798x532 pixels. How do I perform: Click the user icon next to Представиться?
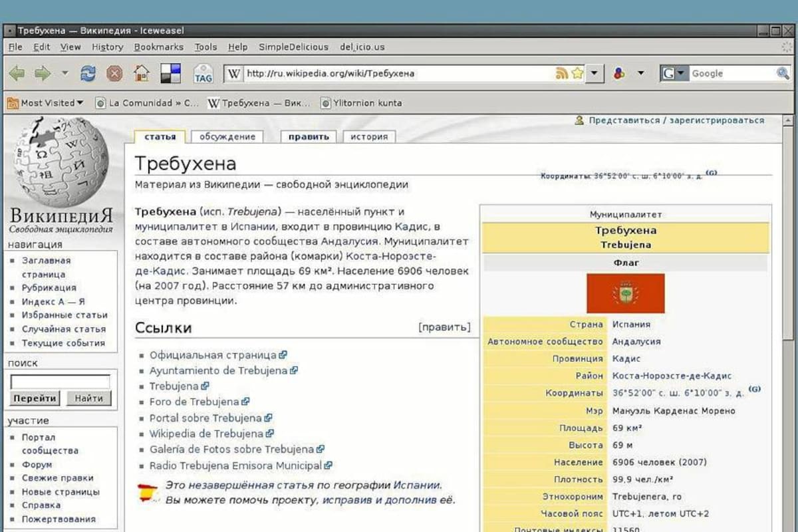(x=579, y=120)
